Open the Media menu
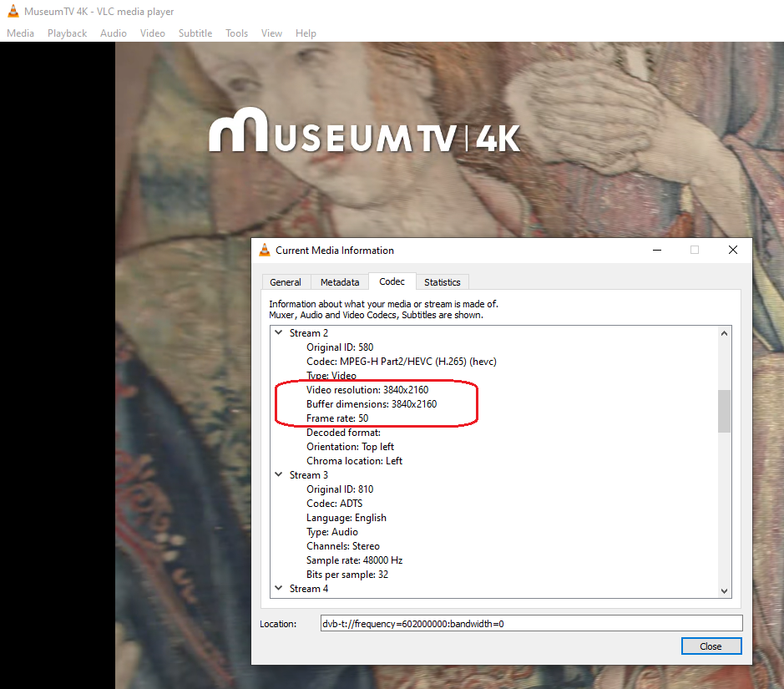This screenshot has width=784, height=689. coord(21,33)
